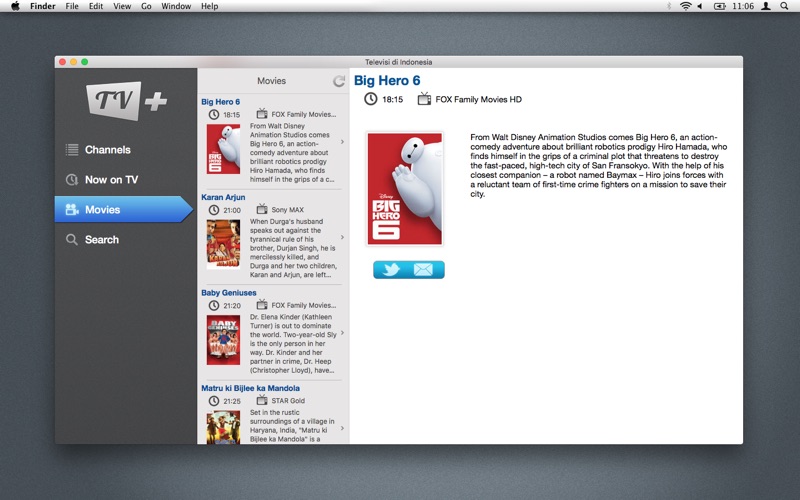800x500 pixels.
Task: Expand Big Hero 6 row chevron
Action: point(342,142)
